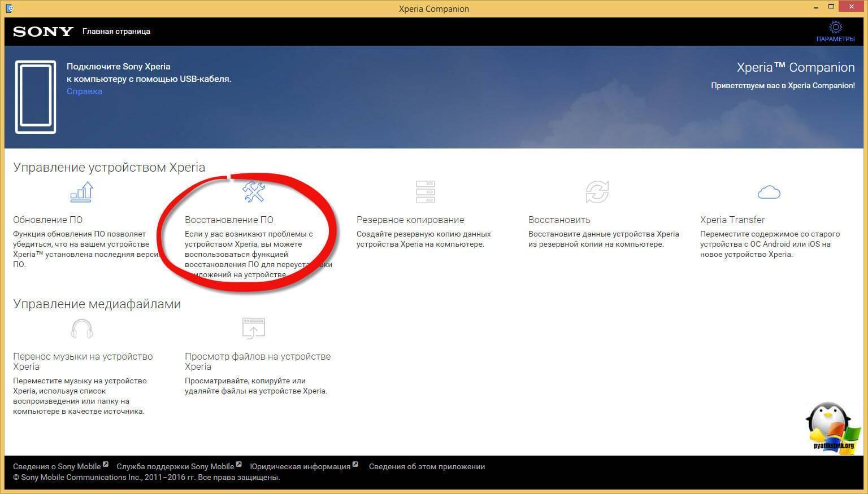
Task: Open Xperia Transfer cloud icon
Action: click(x=769, y=193)
